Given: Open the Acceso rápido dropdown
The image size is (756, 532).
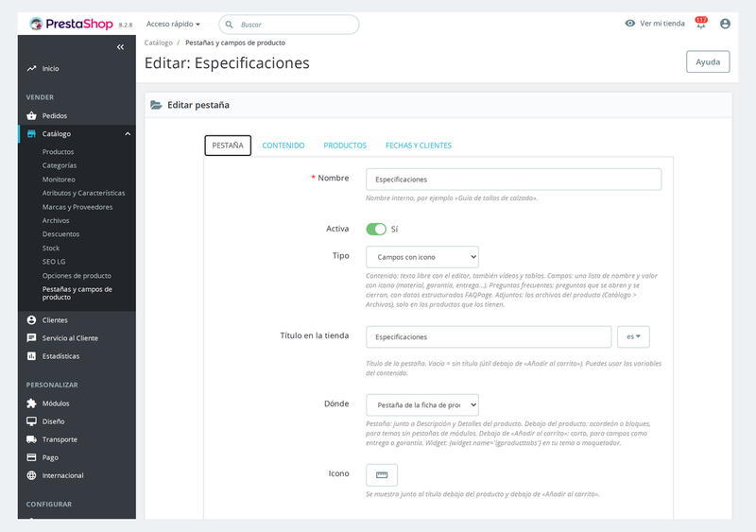Looking at the screenshot, I should pos(173,25).
